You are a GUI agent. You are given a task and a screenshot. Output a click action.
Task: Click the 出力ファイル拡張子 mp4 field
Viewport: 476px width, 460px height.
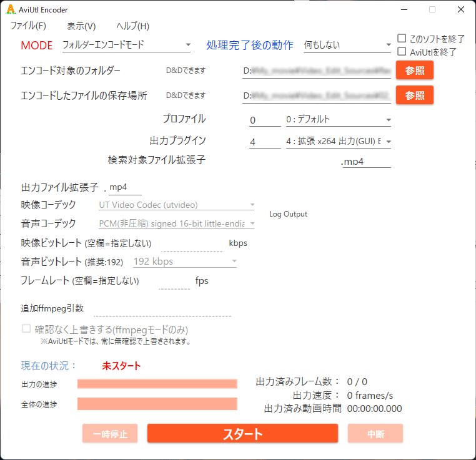(125, 187)
